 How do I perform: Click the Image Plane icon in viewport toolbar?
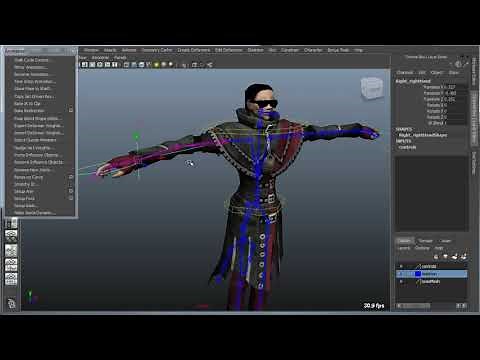(x=107, y=65)
